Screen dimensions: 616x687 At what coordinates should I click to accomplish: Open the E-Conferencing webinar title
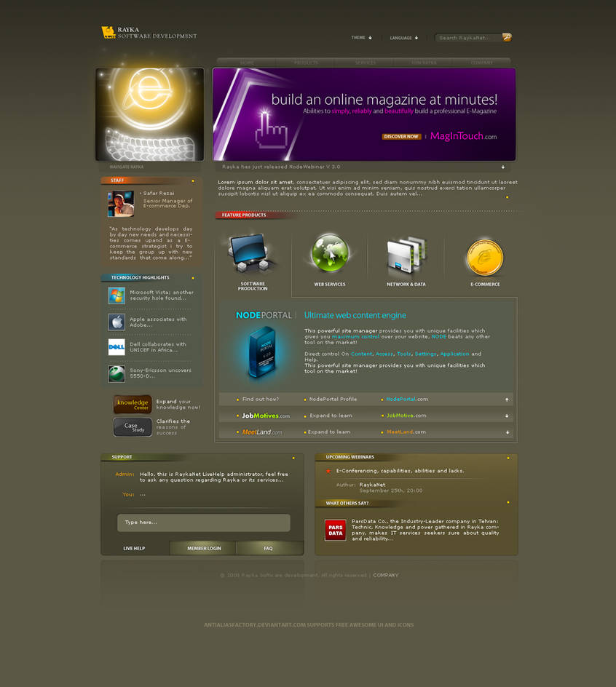[400, 471]
